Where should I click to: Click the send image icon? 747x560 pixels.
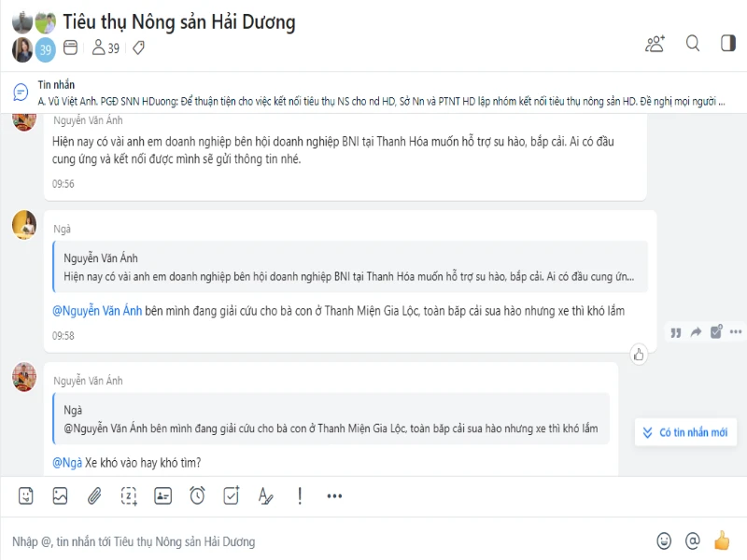[60, 497]
